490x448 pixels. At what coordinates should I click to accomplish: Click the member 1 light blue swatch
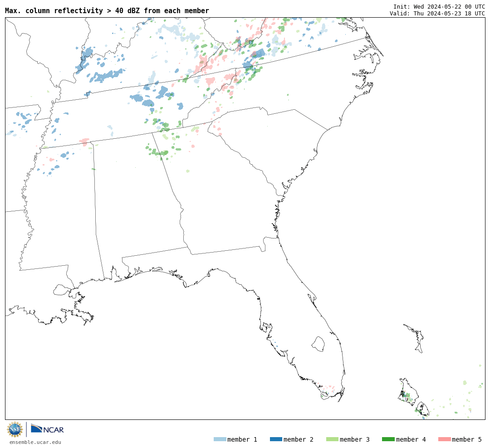[220, 439]
